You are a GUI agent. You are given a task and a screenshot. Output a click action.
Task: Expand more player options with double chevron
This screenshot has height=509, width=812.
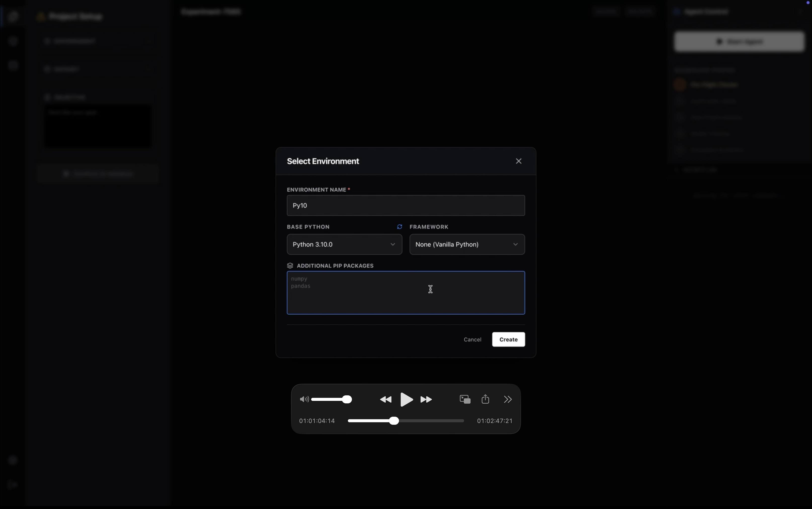point(508,399)
